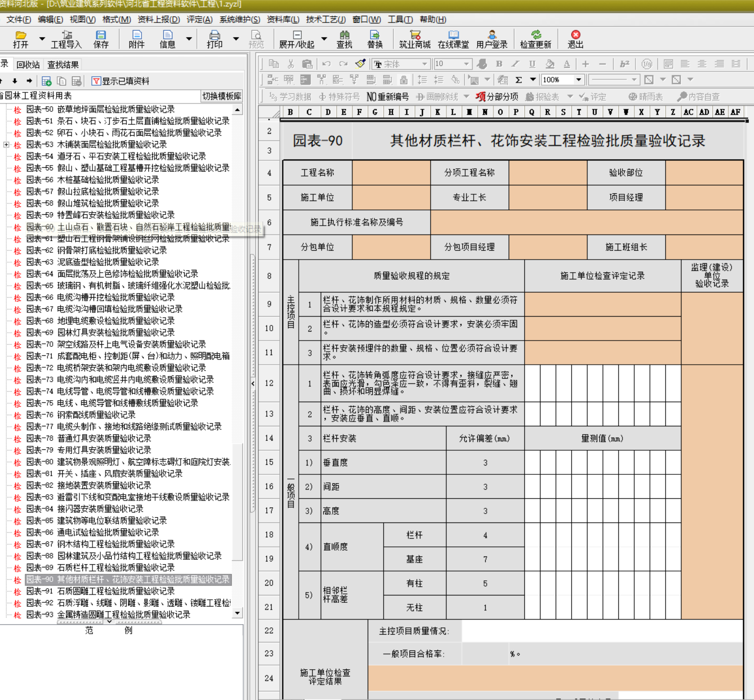Open 评定(A) menu
The height and width of the screenshot is (700, 754).
click(199, 19)
